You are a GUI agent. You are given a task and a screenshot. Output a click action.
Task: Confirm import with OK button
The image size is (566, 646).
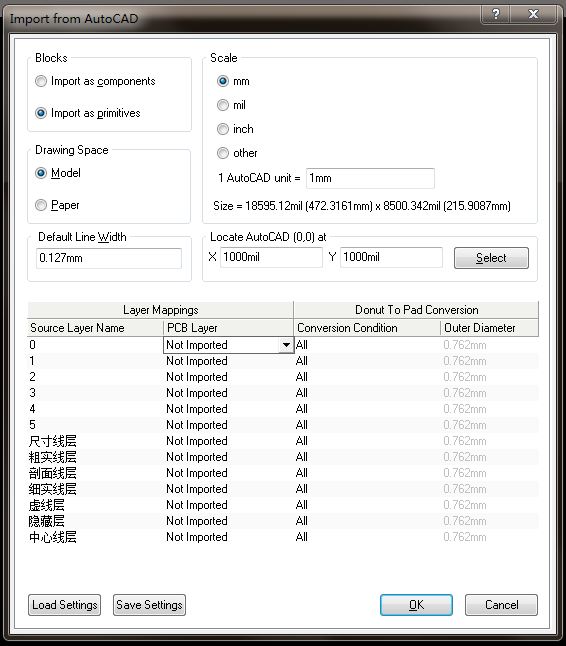click(x=416, y=605)
